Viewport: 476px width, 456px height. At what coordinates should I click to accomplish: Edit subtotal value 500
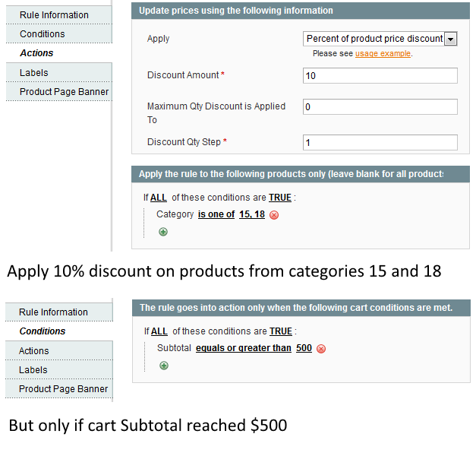tap(304, 348)
